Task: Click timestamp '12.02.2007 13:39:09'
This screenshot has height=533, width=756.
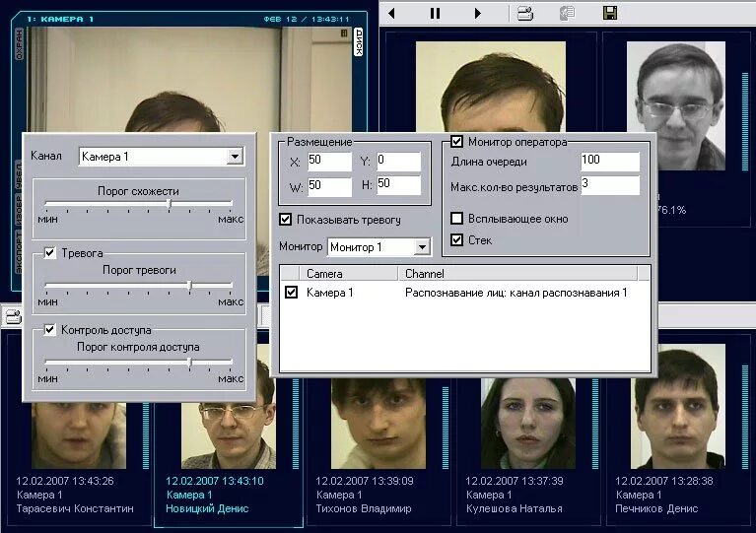Action: (365, 481)
